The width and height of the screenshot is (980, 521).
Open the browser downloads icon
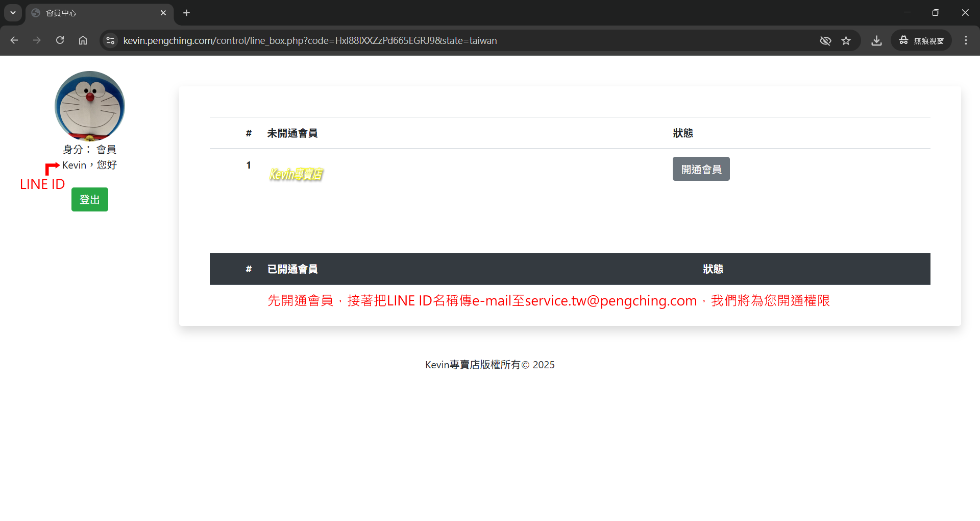[876, 40]
